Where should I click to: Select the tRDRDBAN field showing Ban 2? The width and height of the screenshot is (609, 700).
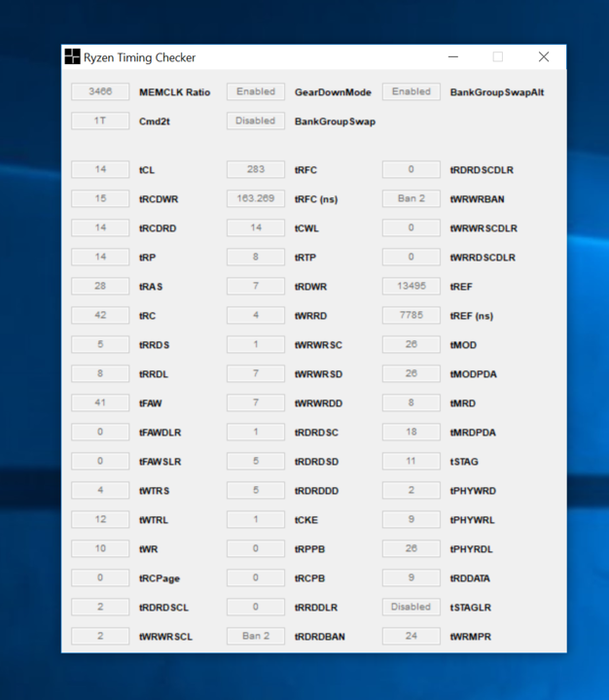[x=256, y=636]
